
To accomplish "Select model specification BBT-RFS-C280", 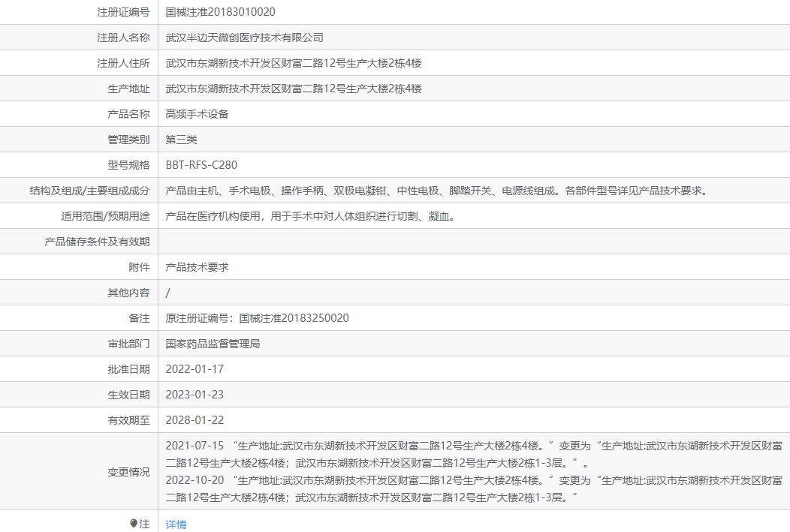I will (x=201, y=165).
